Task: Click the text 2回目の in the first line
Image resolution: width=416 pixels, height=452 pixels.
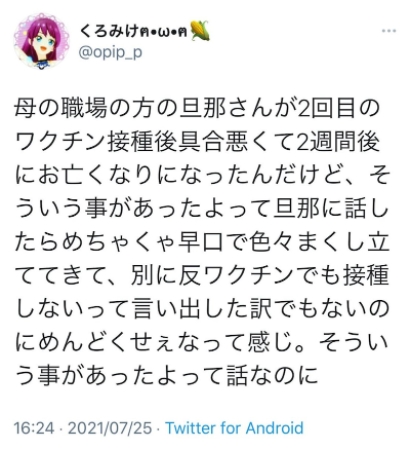Action: tap(338, 109)
